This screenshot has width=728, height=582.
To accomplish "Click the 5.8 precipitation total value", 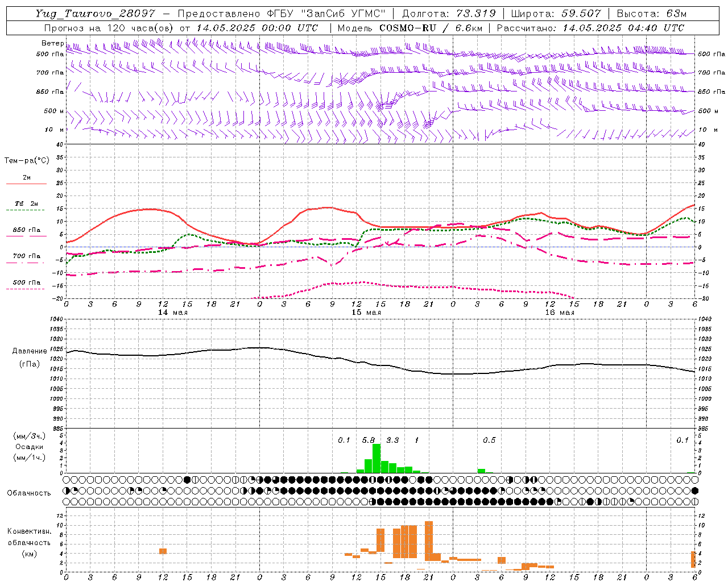I will pos(369,440).
